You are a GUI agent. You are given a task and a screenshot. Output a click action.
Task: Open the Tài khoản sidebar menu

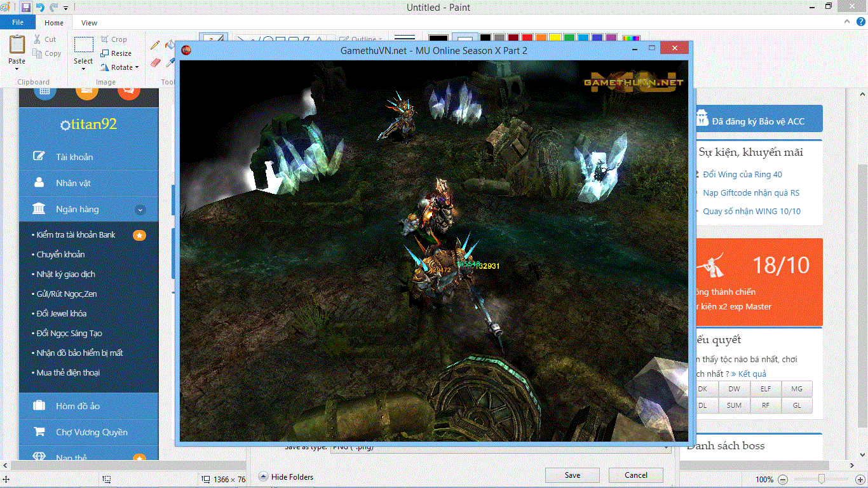pos(88,157)
